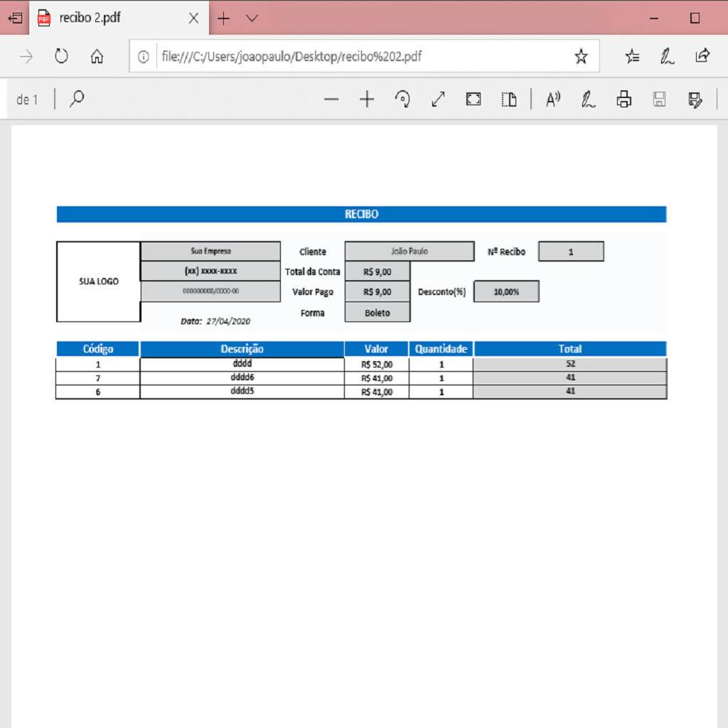Print the receipt PDF
Image resolution: width=728 pixels, height=728 pixels.
[624, 100]
